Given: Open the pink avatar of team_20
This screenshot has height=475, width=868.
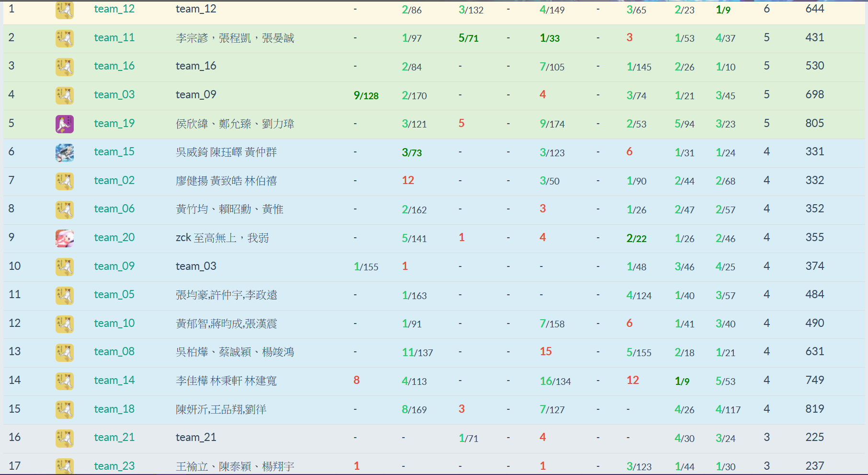Looking at the screenshot, I should 65,238.
